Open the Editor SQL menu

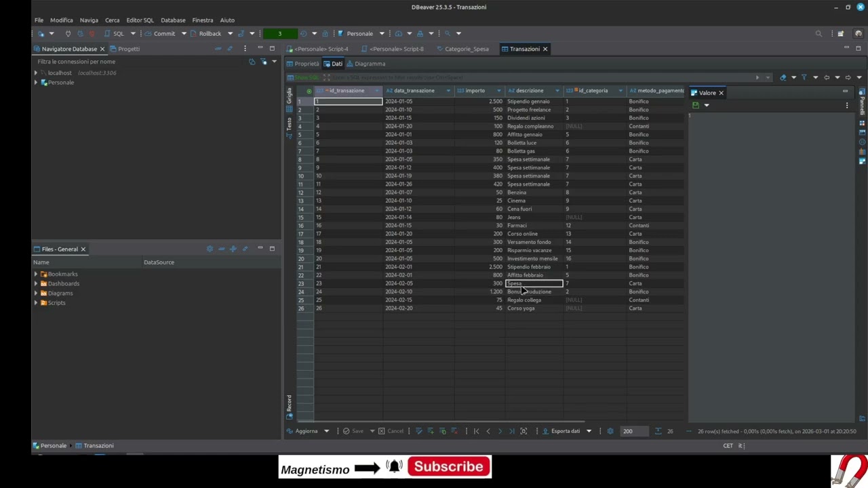click(140, 20)
